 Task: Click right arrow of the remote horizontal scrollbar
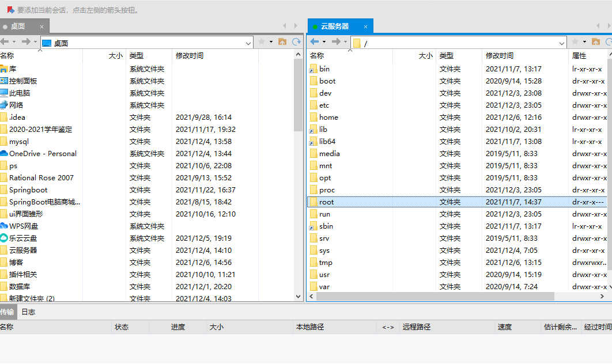pos(602,297)
